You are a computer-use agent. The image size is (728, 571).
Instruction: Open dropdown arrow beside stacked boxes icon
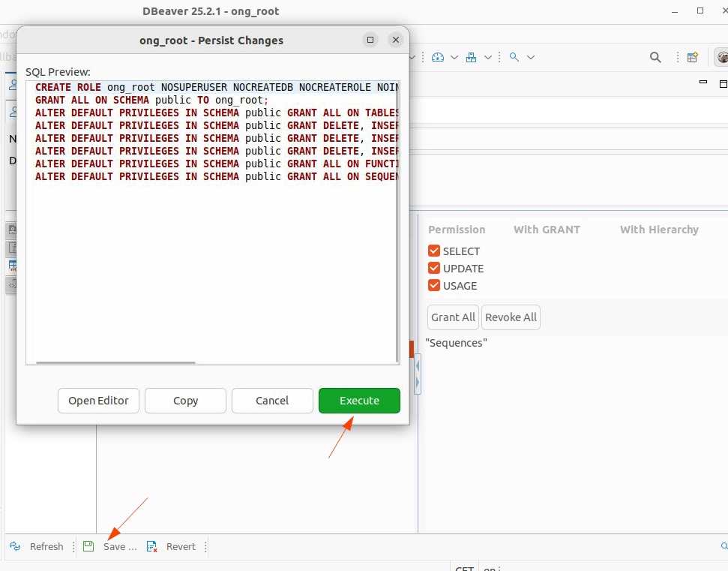click(x=488, y=57)
